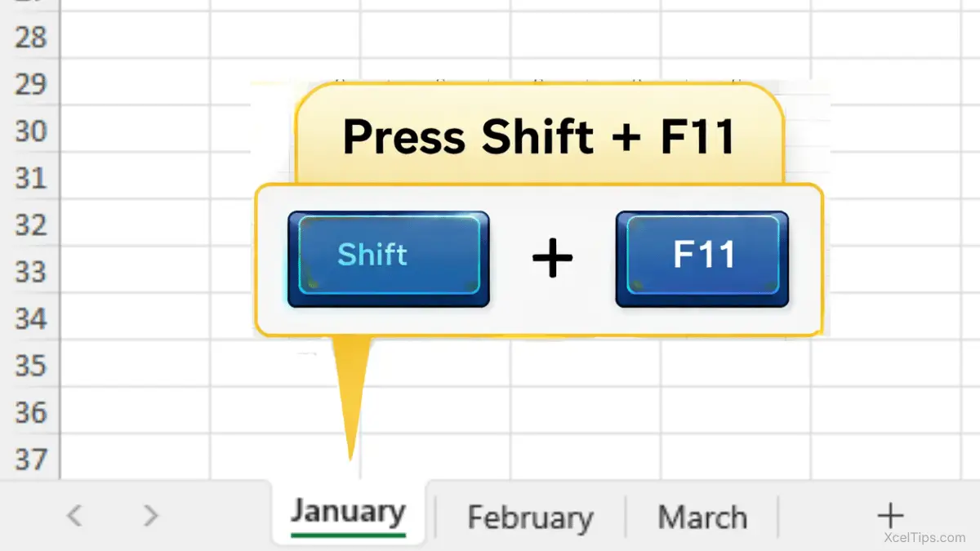Select row 28 header
This screenshot has width=980, height=551.
pos(30,37)
